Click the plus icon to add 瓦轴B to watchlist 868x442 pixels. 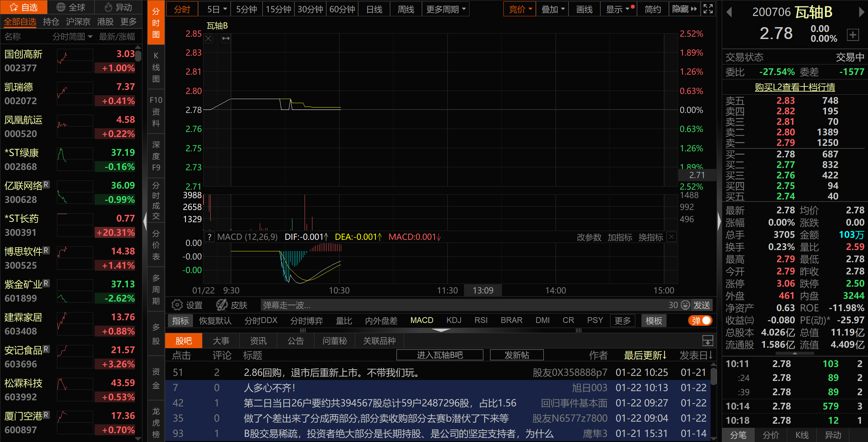click(853, 35)
